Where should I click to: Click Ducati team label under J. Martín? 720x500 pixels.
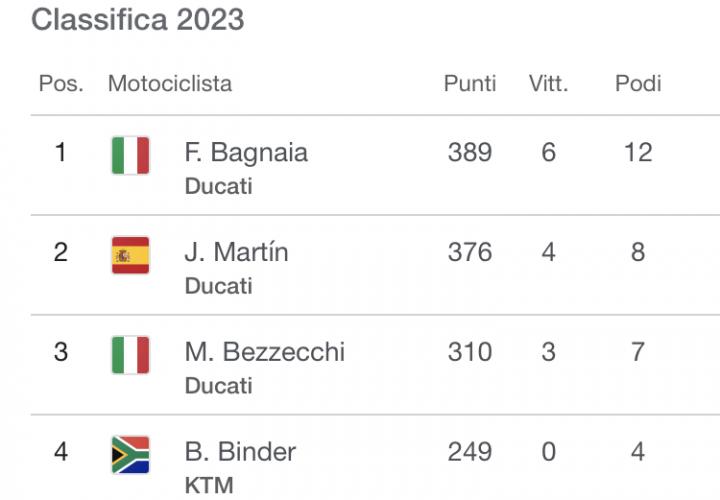pos(218,286)
